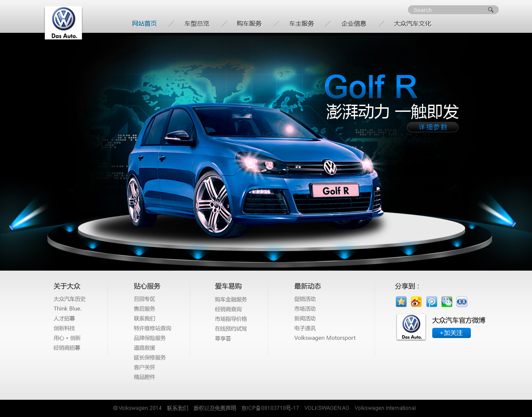532x417 pixels.
Task: Click 爱车易购 column heading
Action: pyautogui.click(x=228, y=286)
